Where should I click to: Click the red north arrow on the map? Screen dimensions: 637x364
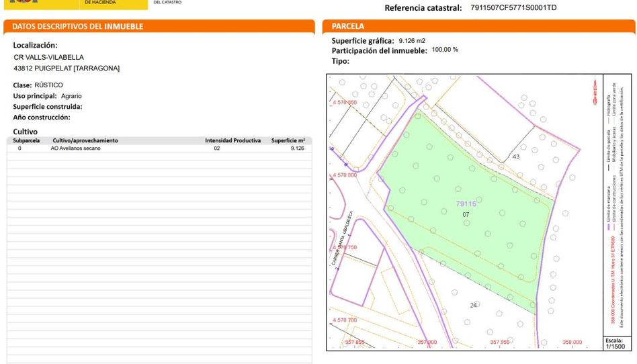[x=595, y=93]
